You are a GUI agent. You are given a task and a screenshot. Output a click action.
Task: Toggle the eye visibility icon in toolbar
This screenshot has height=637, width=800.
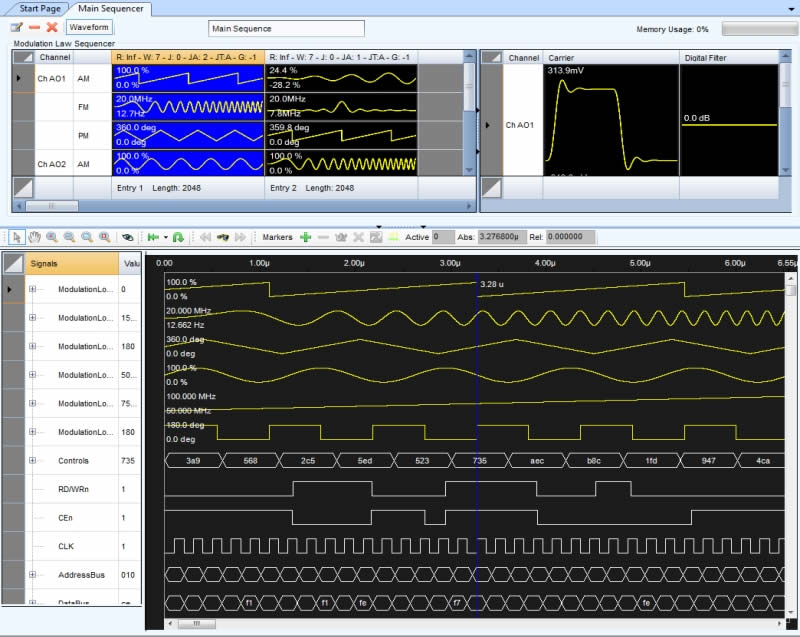128,238
